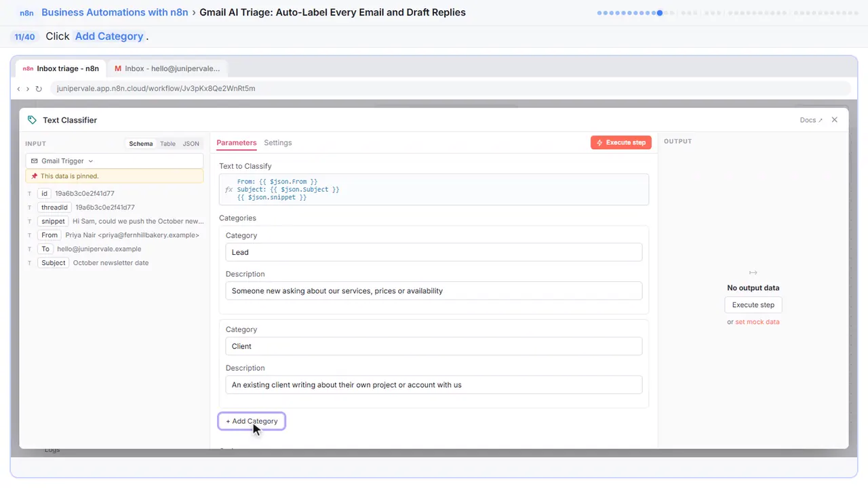Reload the page with the refresh icon

pos(39,89)
